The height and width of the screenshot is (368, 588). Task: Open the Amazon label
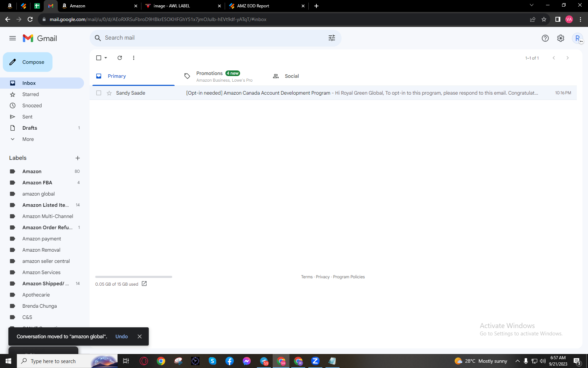click(42, 171)
